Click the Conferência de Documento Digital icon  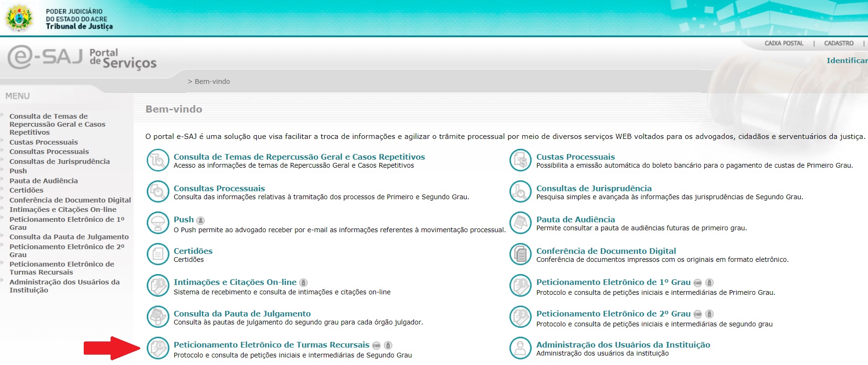click(520, 254)
